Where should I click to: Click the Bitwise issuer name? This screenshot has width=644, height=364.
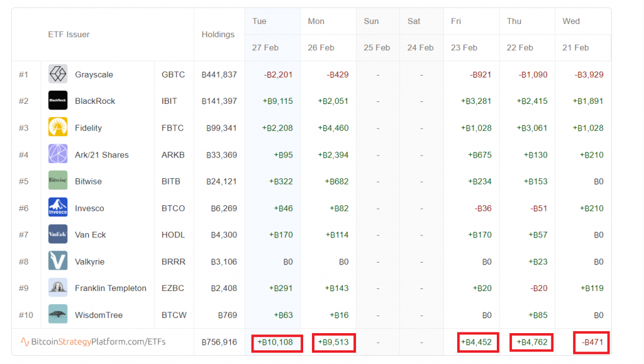(88, 181)
